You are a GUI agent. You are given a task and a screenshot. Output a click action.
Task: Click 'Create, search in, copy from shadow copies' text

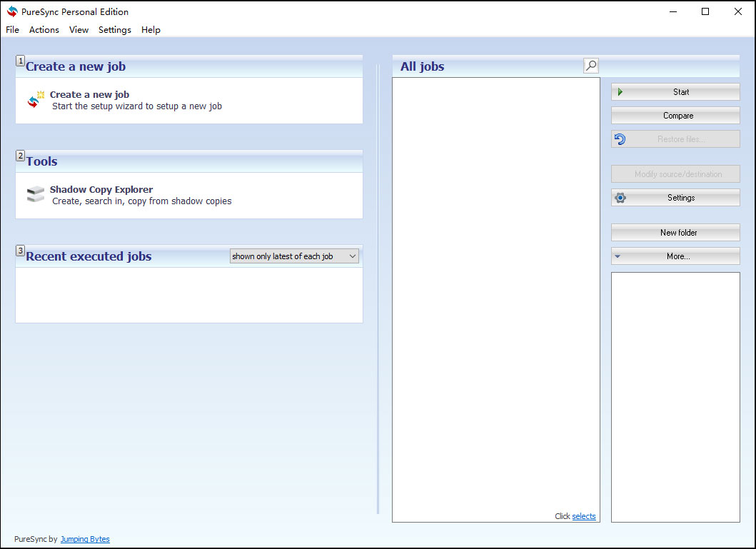(142, 201)
